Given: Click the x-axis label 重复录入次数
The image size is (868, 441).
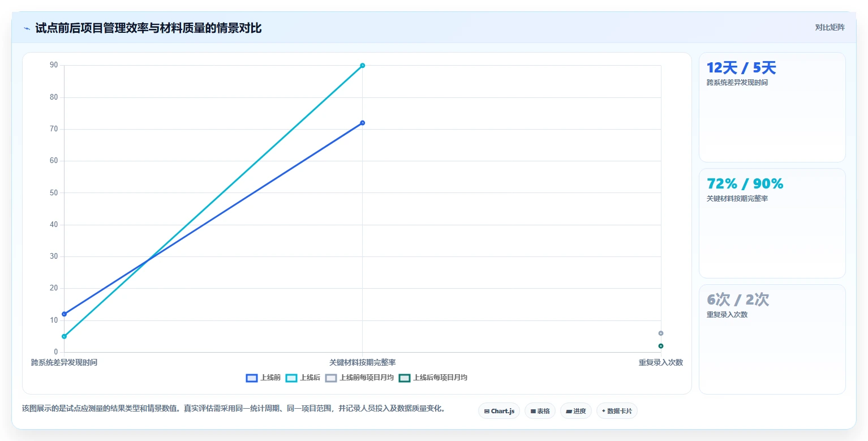Looking at the screenshot, I should click(x=661, y=362).
